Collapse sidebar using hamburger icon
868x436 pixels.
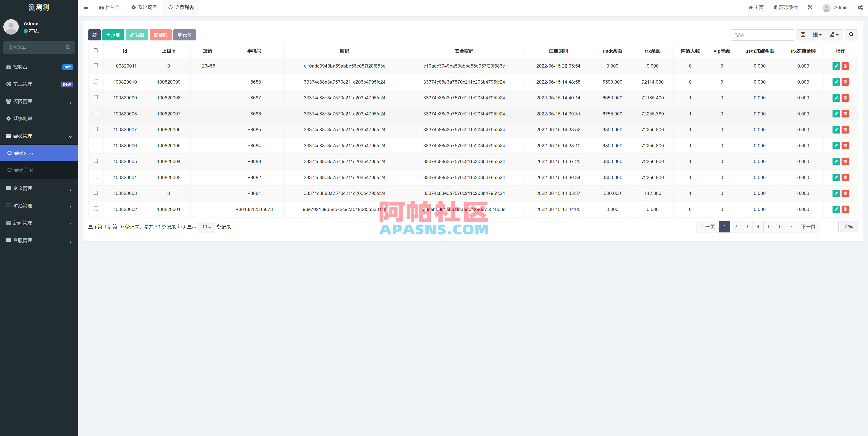pos(86,7)
